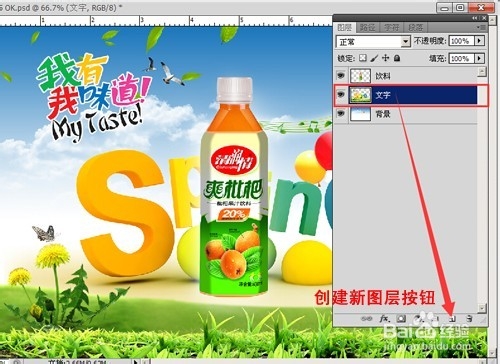Click layers list scroll down arrow

click(482, 308)
